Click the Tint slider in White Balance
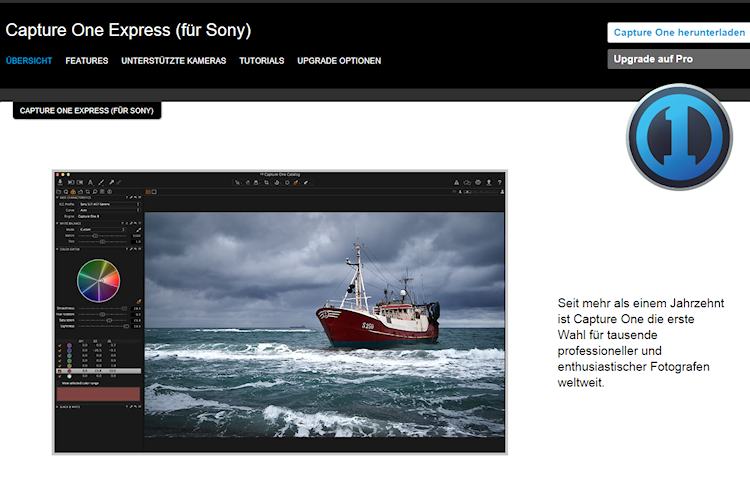This screenshot has height=490, width=750. [102, 242]
